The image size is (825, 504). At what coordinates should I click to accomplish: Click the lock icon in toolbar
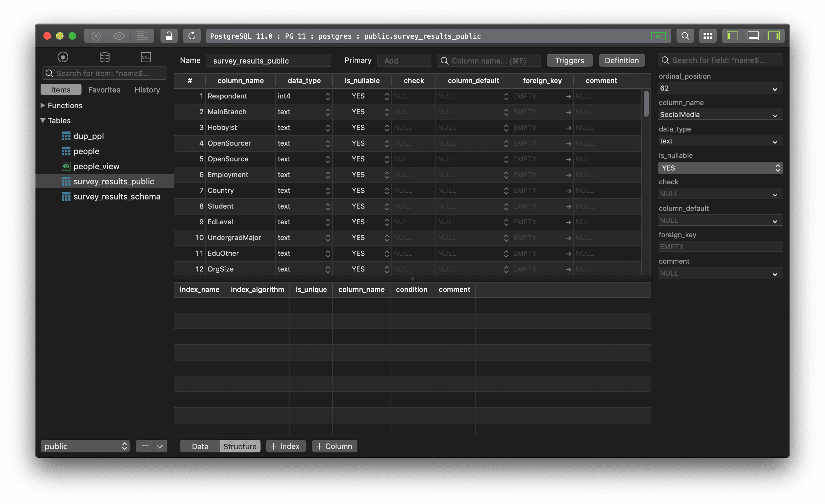point(169,36)
